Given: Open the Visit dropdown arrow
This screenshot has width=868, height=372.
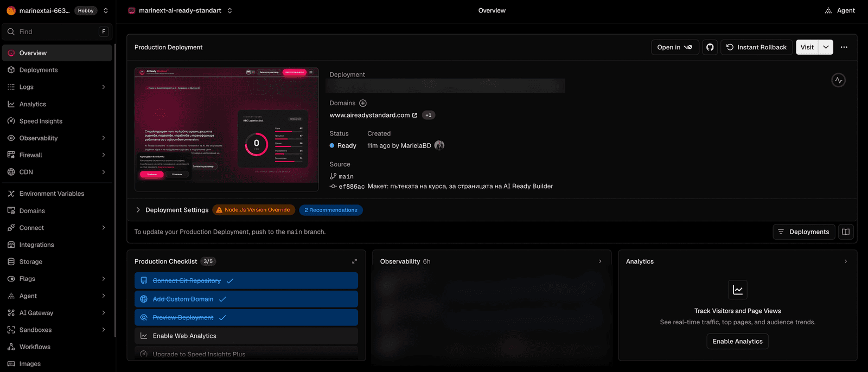Looking at the screenshot, I should (x=826, y=47).
